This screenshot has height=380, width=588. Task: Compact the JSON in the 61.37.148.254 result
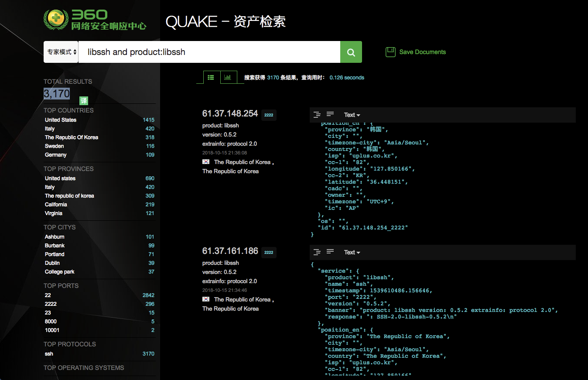click(x=330, y=114)
